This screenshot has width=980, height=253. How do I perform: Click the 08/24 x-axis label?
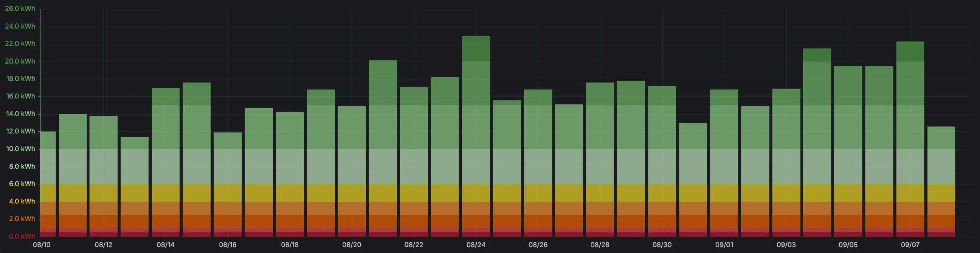click(476, 245)
